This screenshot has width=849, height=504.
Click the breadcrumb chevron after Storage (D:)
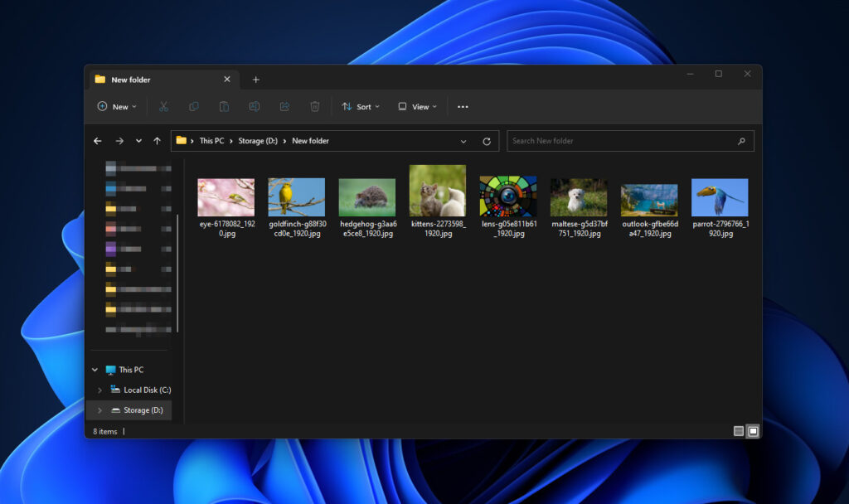click(x=285, y=141)
